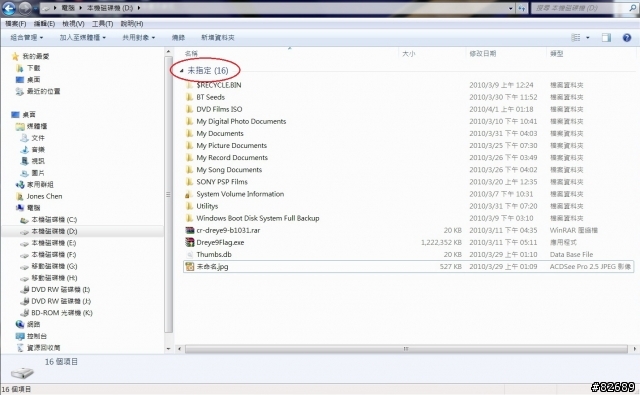Select My Digital Photo Documents folder
Viewport: 640px width, 395px height.
[x=241, y=121]
